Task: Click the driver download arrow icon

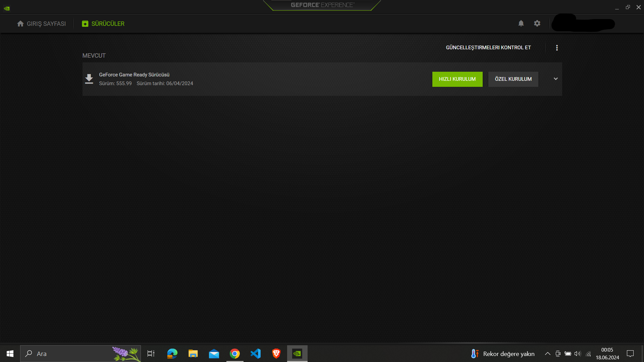Action: click(89, 79)
